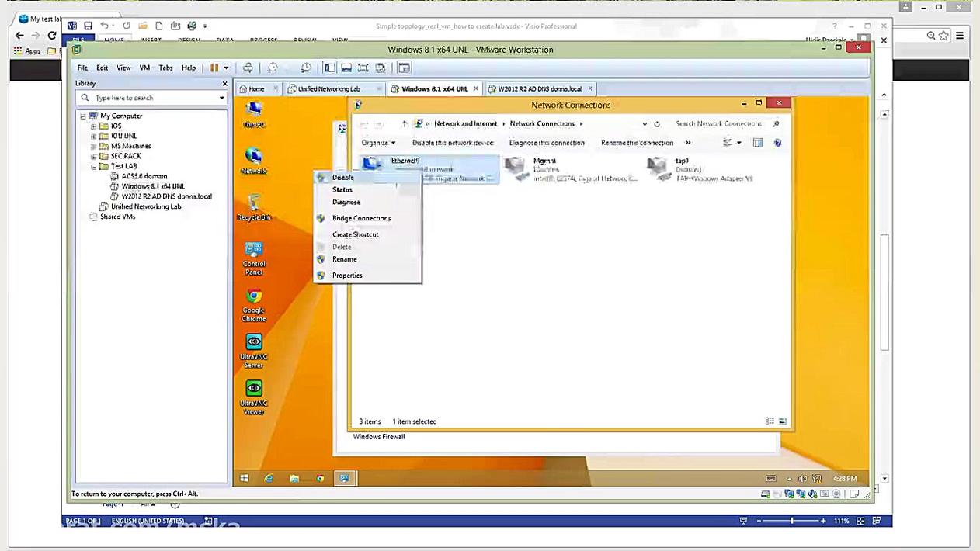Toggle the thumbnail bar toolbar icon
Screen dimensions: 980x551
tap(346, 68)
